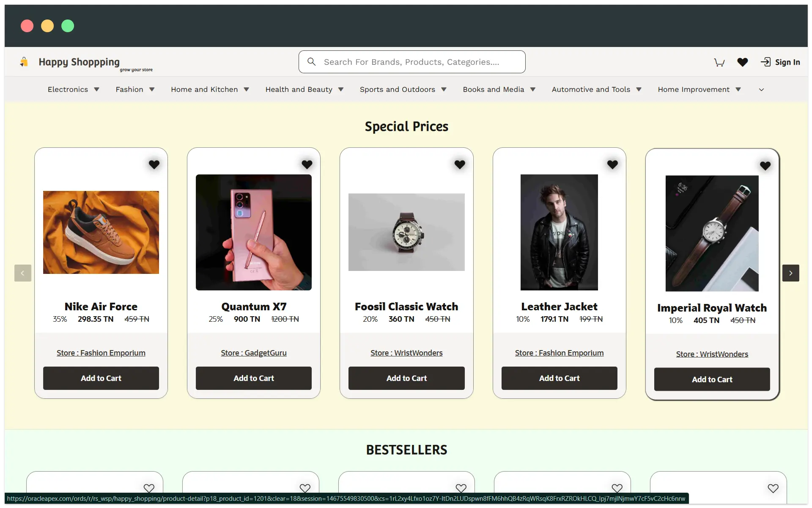The height and width of the screenshot is (508, 812).
Task: Favorite the Imperial Royal Watch
Action: pos(765,166)
